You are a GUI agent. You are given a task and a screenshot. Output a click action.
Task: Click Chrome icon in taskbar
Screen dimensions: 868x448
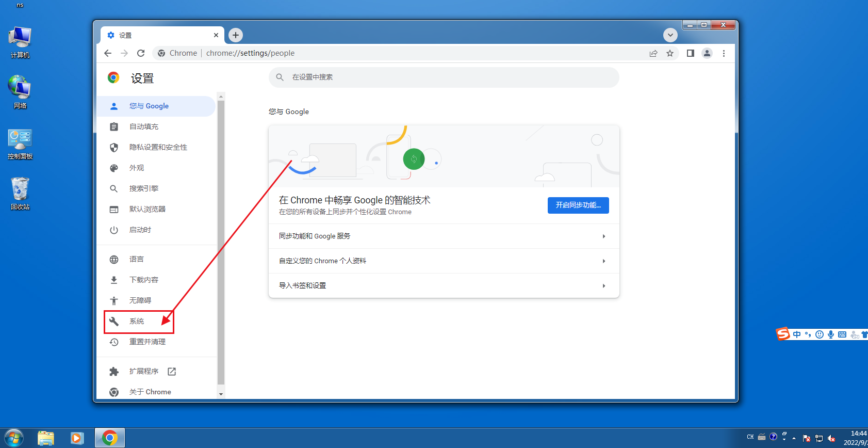click(x=109, y=438)
